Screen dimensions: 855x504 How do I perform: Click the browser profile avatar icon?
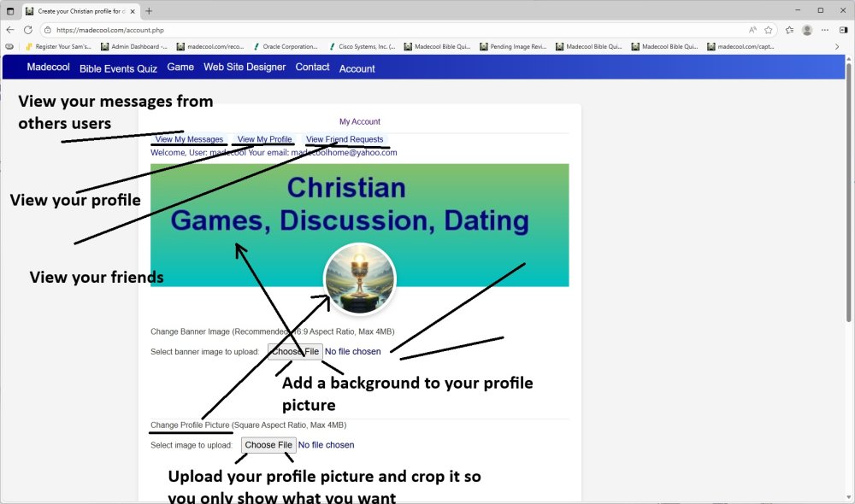pyautogui.click(x=807, y=29)
